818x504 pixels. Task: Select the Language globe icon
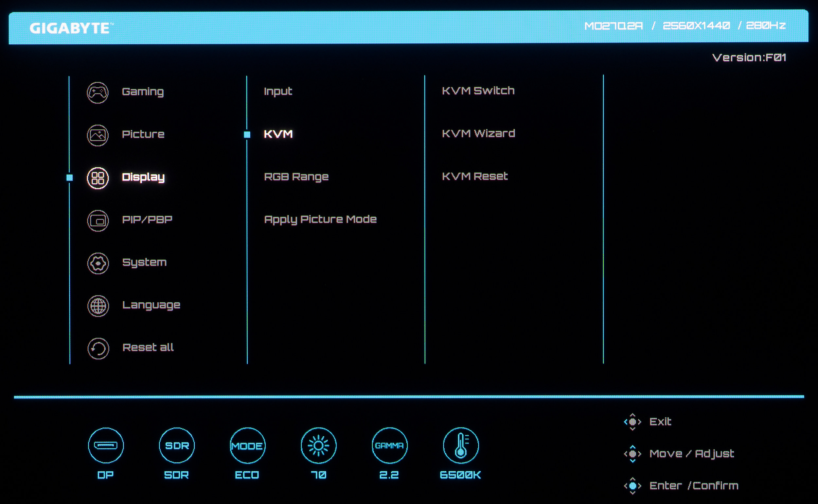tap(98, 306)
